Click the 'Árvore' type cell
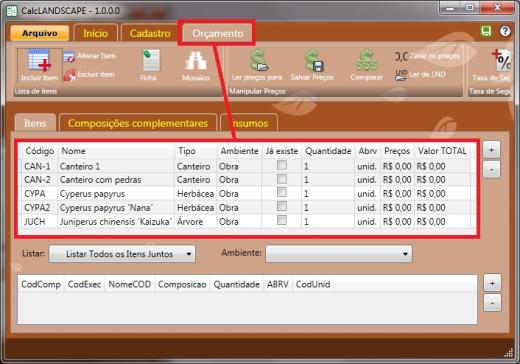520x364 pixels. (196, 222)
